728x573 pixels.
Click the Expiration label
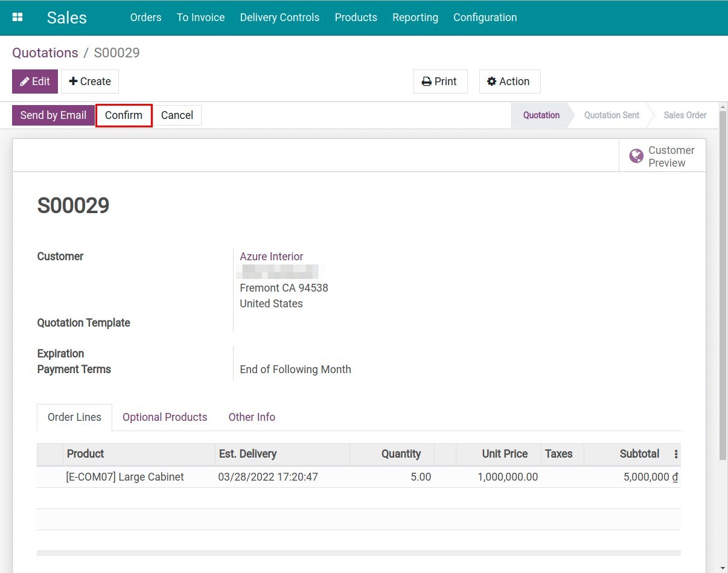pyautogui.click(x=60, y=354)
